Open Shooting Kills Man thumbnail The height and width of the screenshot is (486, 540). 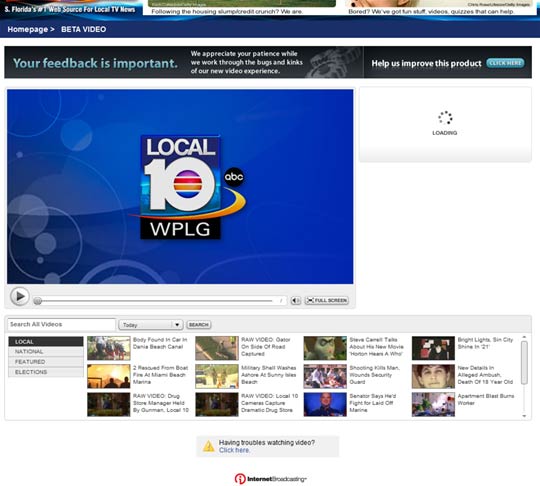click(325, 376)
